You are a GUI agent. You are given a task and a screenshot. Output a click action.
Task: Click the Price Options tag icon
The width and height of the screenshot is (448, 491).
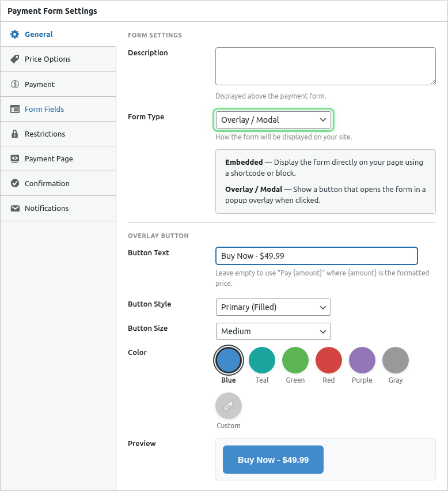click(x=14, y=59)
